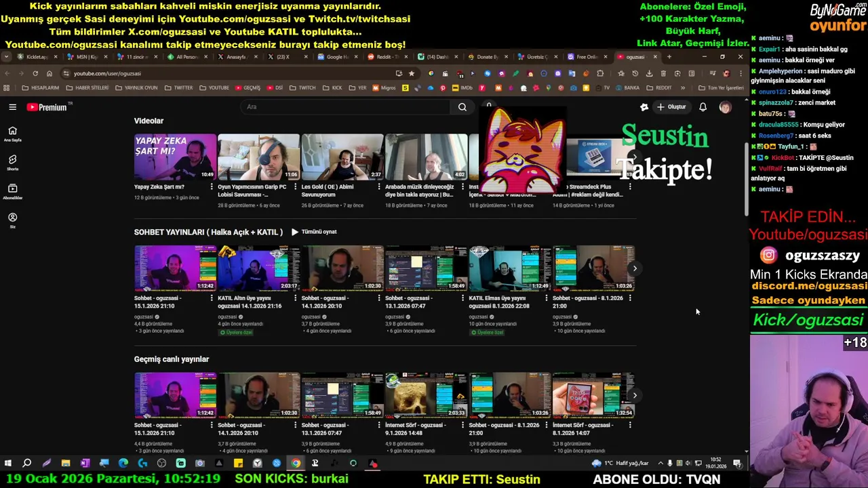The height and width of the screenshot is (488, 868).
Task: Open options for KATIL Altın üye yayını video
Action: tap(295, 298)
